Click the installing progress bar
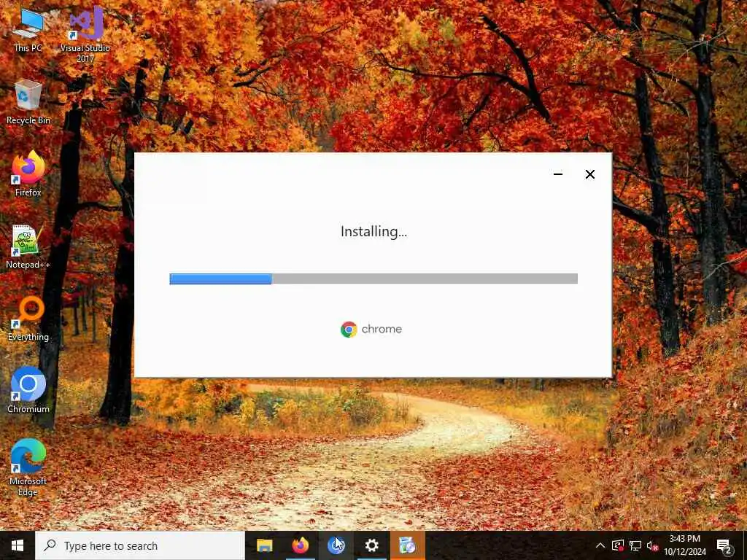747x560 pixels. (373, 279)
